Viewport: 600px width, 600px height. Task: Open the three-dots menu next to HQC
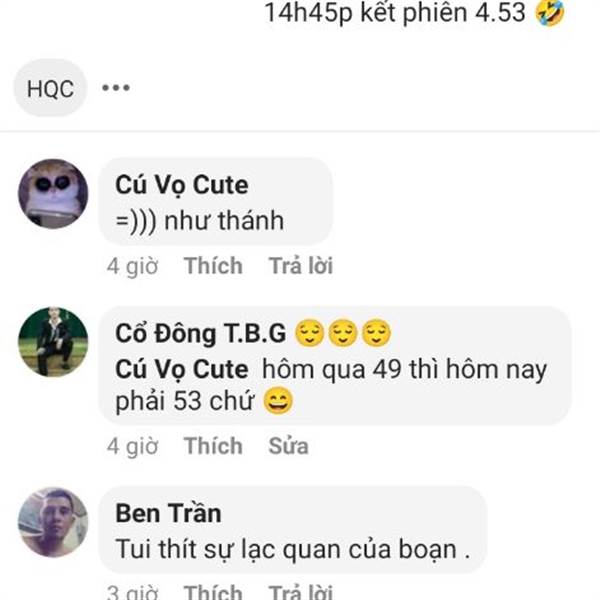point(116,88)
